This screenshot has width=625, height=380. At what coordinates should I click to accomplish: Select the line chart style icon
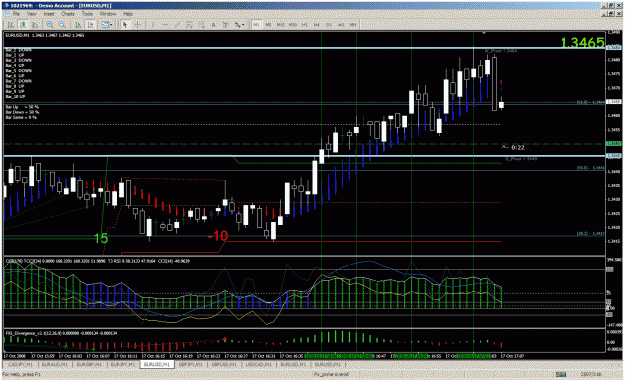[35, 25]
